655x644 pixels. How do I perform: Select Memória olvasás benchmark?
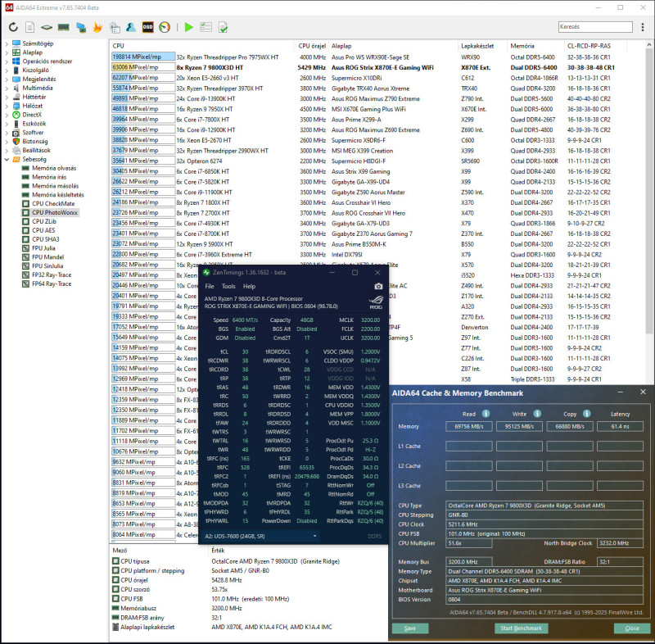[x=54, y=168]
